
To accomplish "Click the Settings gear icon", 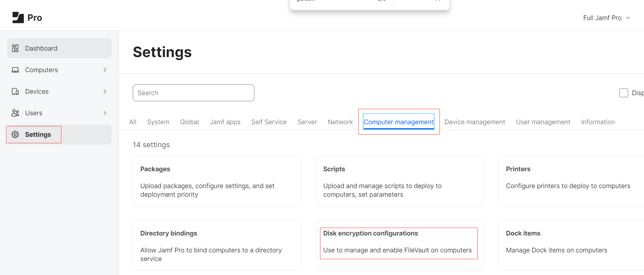I will (15, 134).
